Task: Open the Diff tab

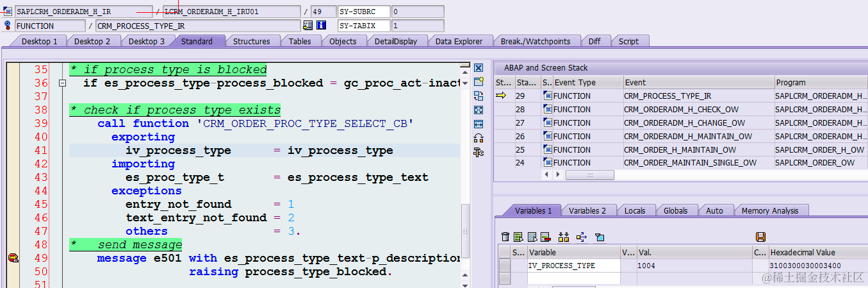Action: [594, 41]
